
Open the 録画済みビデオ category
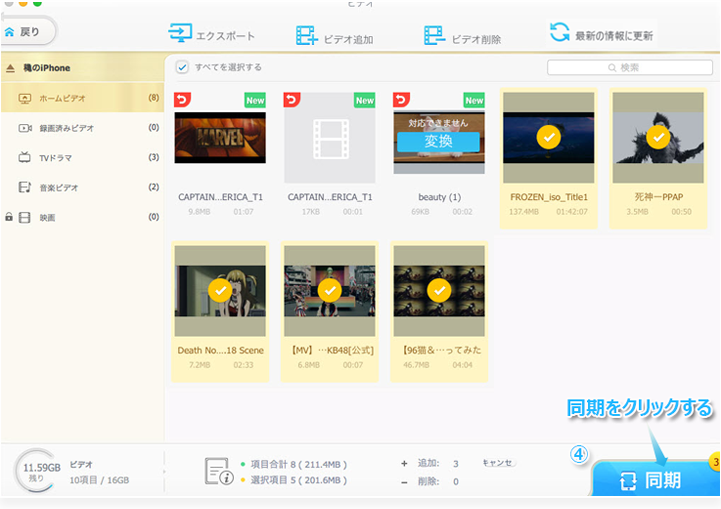pyautogui.click(x=83, y=128)
